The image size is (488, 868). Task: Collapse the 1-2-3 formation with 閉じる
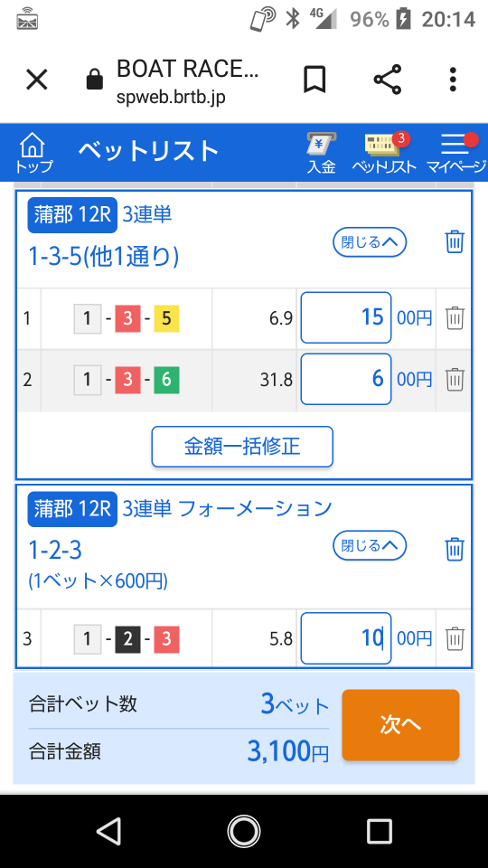pos(370,546)
